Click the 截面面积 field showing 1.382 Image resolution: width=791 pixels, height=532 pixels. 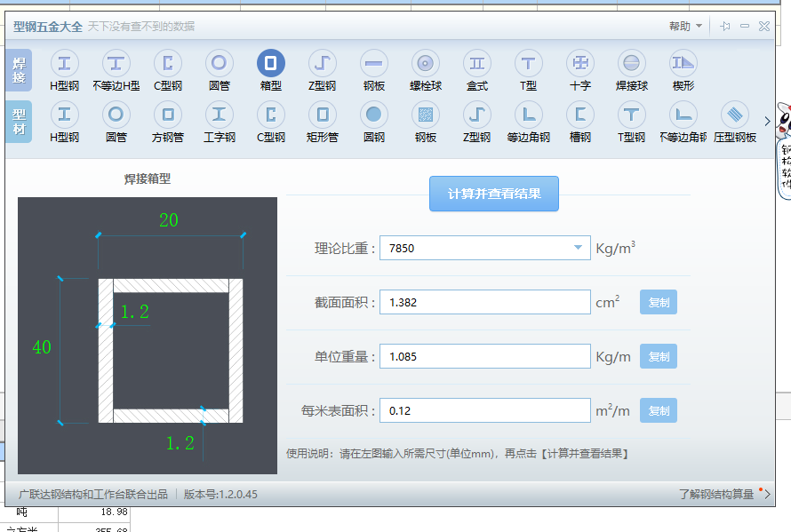coord(484,302)
